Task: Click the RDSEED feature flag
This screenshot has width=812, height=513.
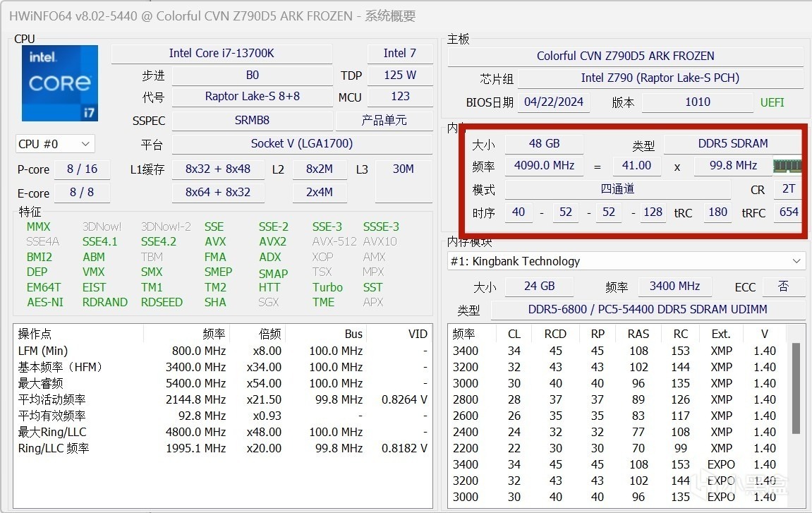Action: click(162, 303)
